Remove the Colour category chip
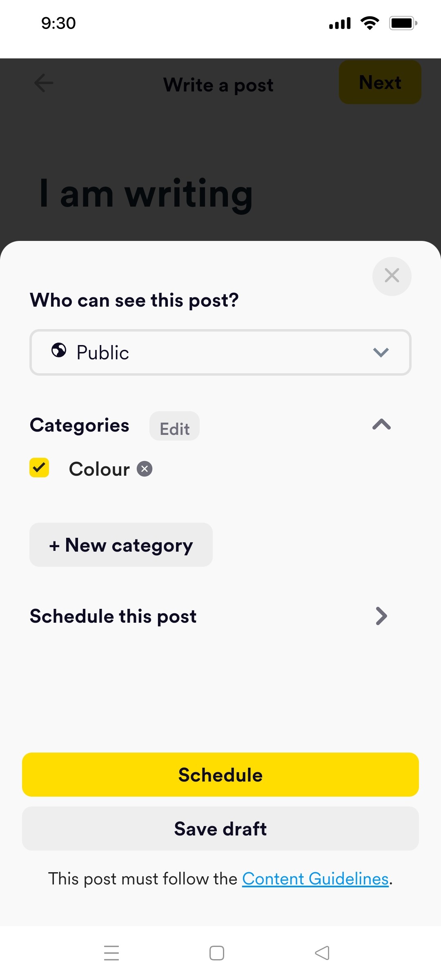This screenshot has width=441, height=980. [x=145, y=469]
